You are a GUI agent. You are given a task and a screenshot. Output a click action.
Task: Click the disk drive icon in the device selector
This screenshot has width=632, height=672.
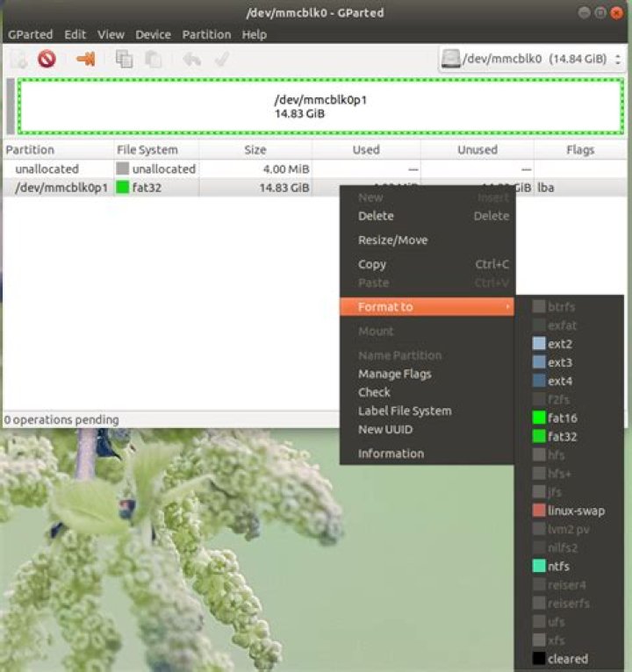(x=451, y=59)
